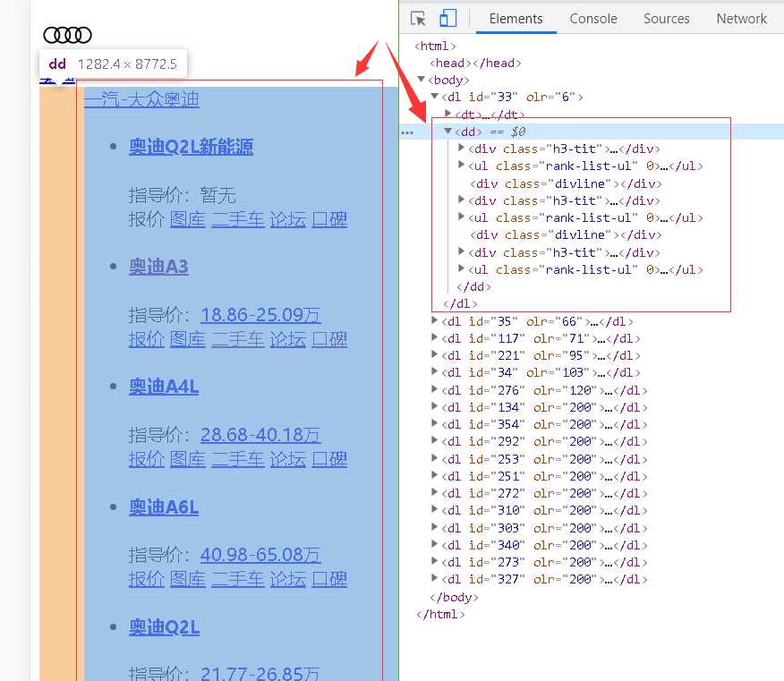Screen dimensions: 784x681
Task: Open the 奥迪Q2L model link
Action: 164,627
